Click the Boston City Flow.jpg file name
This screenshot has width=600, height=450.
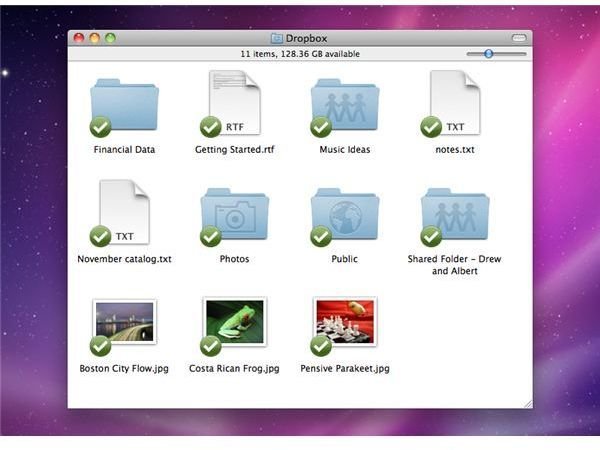tap(124, 368)
